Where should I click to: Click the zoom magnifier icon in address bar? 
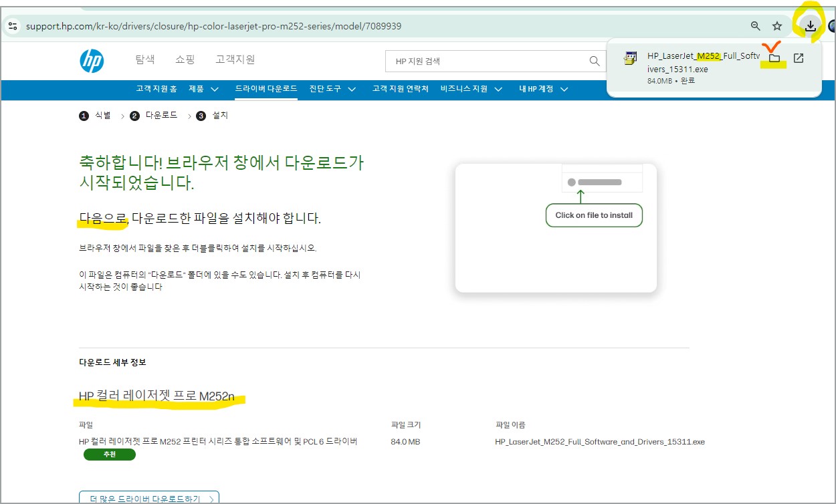756,26
